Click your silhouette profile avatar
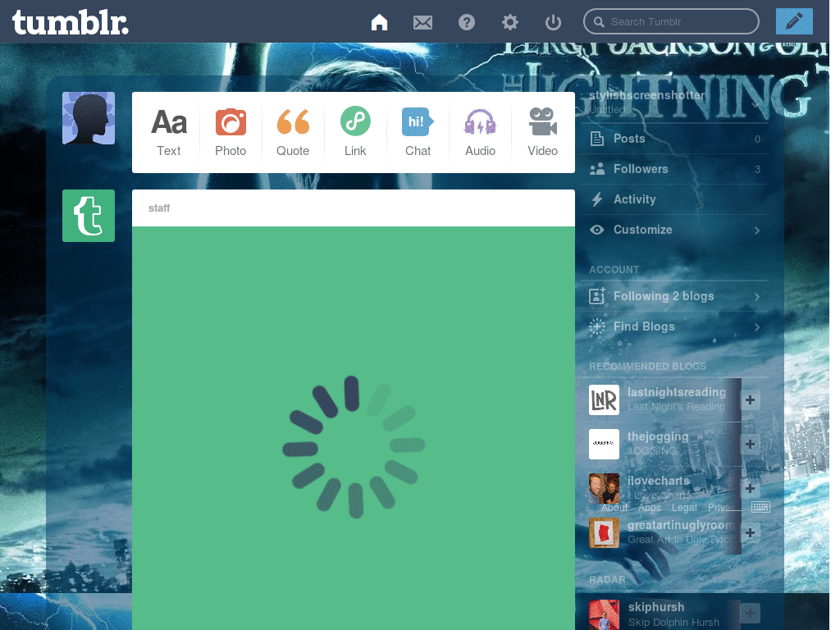 89,118
